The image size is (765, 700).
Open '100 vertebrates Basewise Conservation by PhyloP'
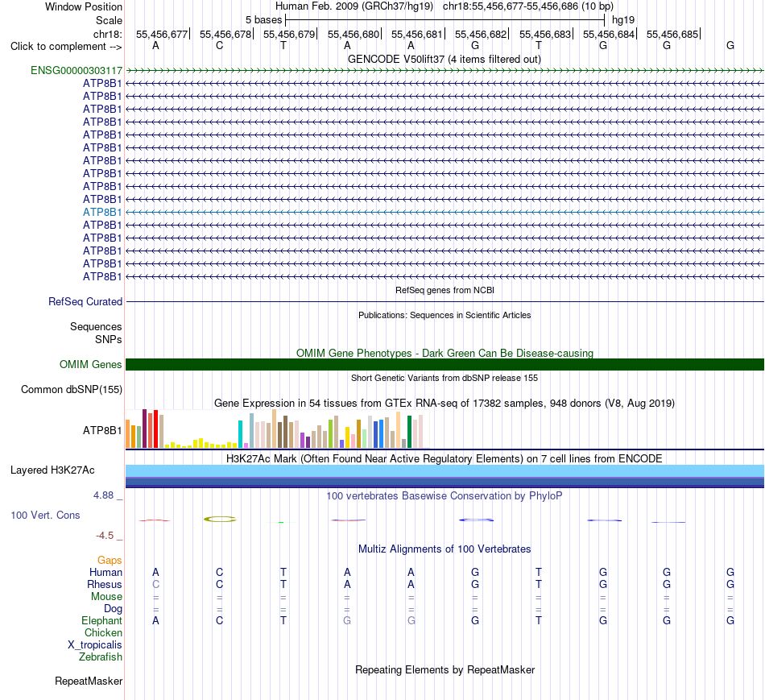coord(445,496)
